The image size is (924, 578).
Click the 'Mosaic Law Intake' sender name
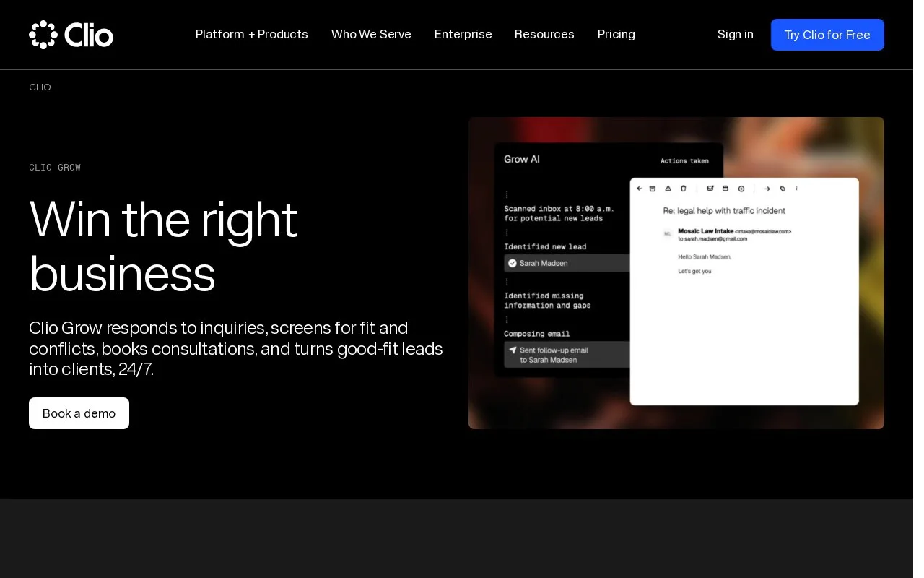(x=706, y=231)
